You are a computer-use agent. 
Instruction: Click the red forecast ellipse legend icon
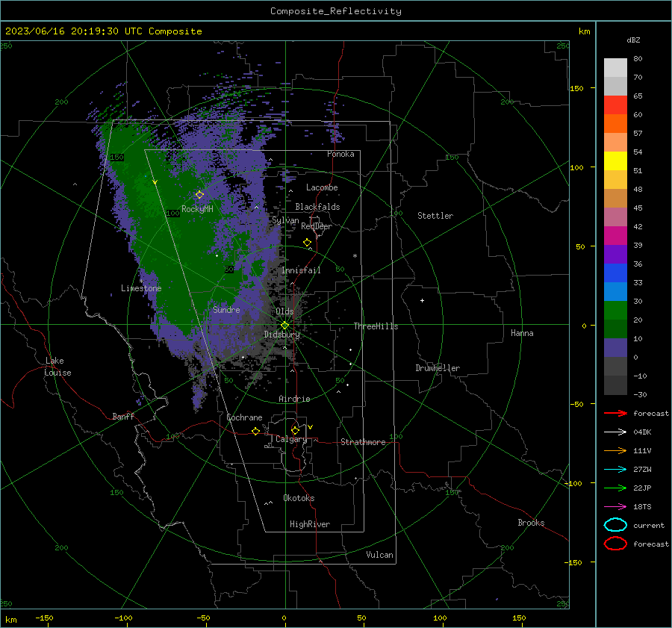pyautogui.click(x=615, y=544)
